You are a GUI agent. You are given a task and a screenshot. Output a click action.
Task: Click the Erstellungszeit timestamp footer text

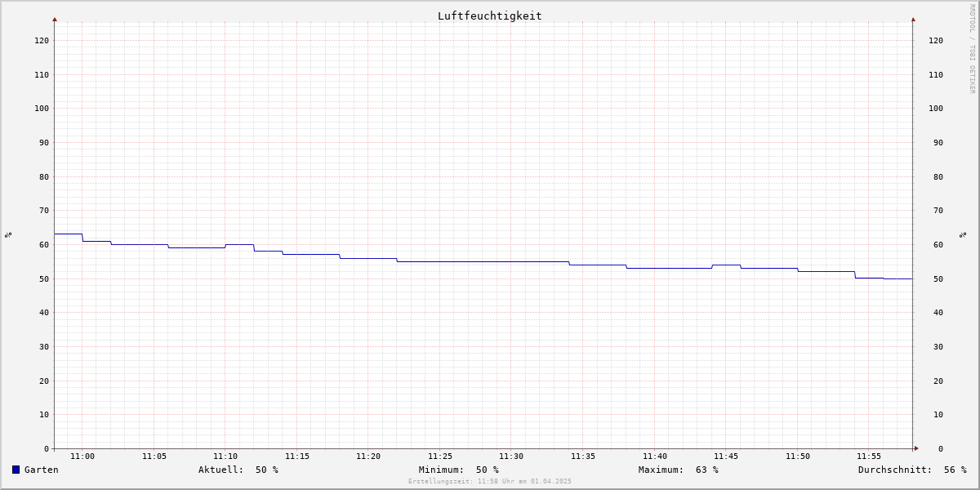coord(490,481)
